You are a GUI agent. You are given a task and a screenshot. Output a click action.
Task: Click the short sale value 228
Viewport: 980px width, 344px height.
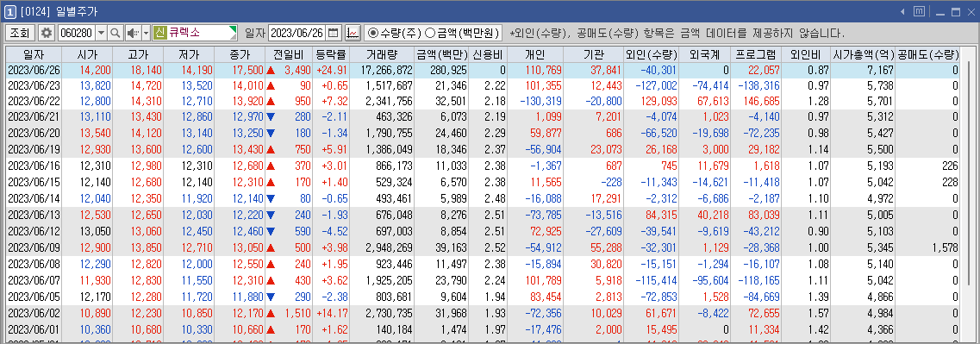950,182
